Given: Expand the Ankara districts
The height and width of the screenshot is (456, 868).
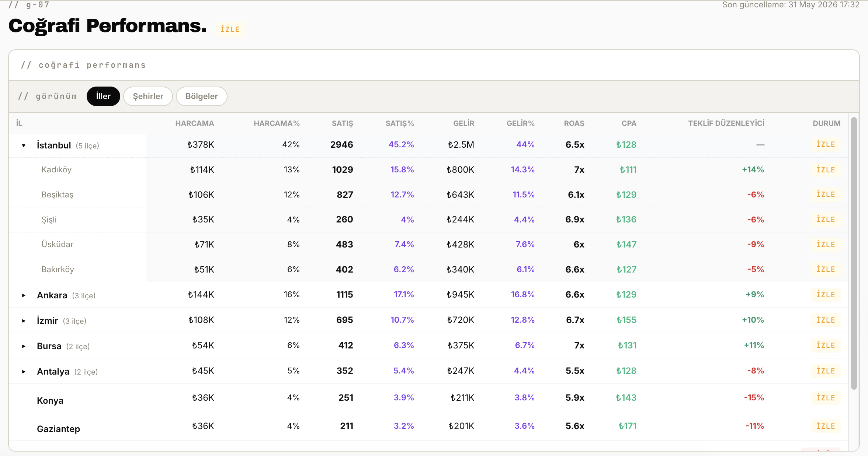Looking at the screenshot, I should (x=24, y=295).
